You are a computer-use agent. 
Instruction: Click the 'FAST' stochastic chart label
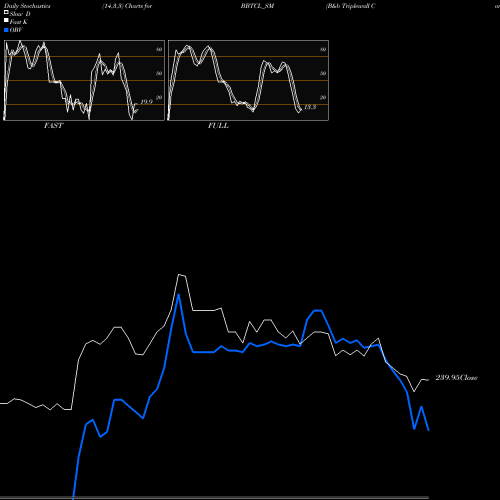pyautogui.click(x=53, y=126)
